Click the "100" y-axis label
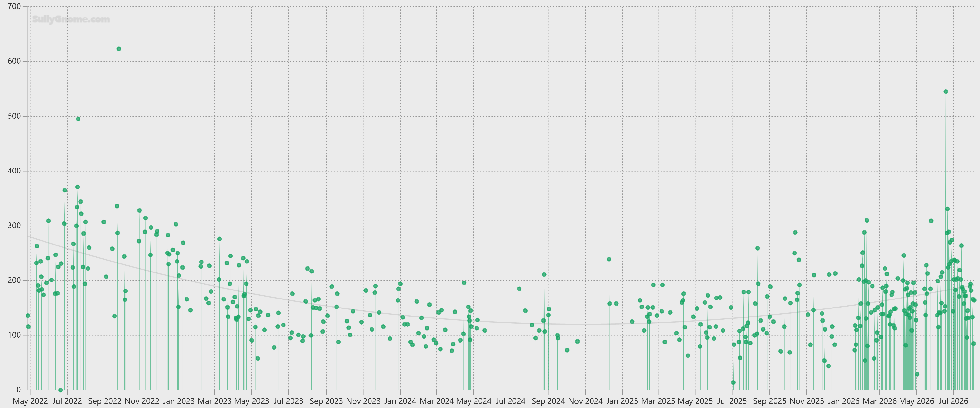The height and width of the screenshot is (408, 980). tap(14, 335)
